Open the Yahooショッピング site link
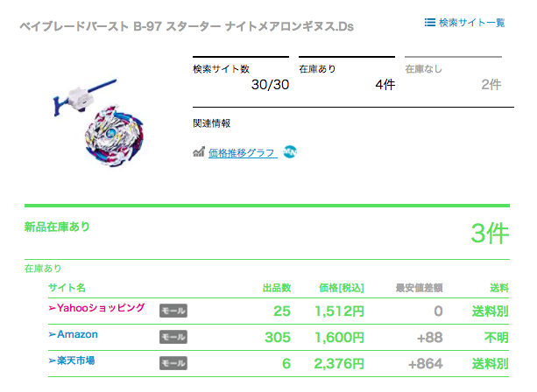This screenshot has width=537, height=392. pos(96,308)
